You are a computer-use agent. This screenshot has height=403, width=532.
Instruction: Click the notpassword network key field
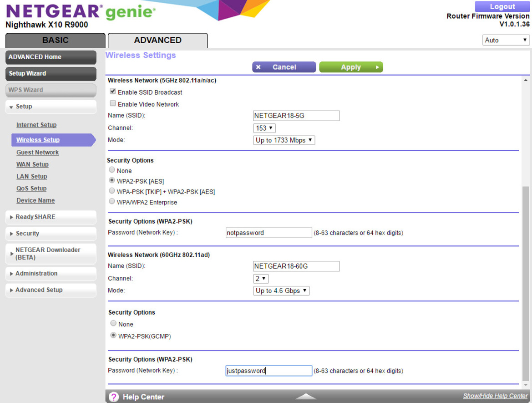[x=269, y=233]
